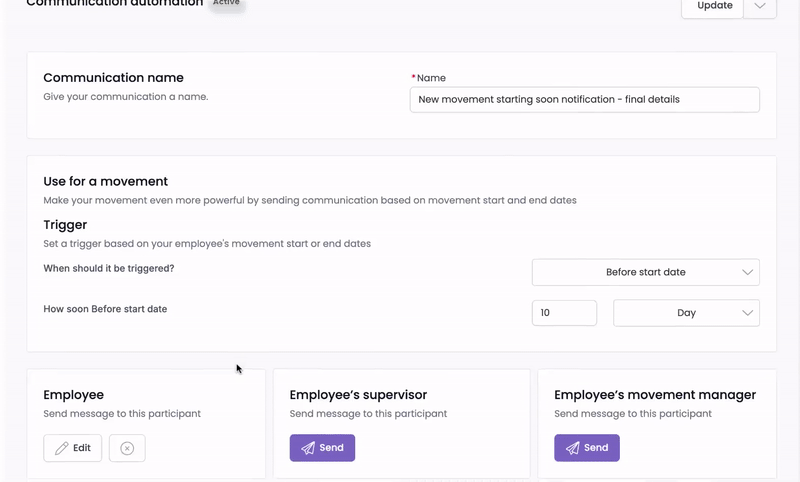800x482 pixels.
Task: Click the Edit button for Employee
Action: [73, 448]
